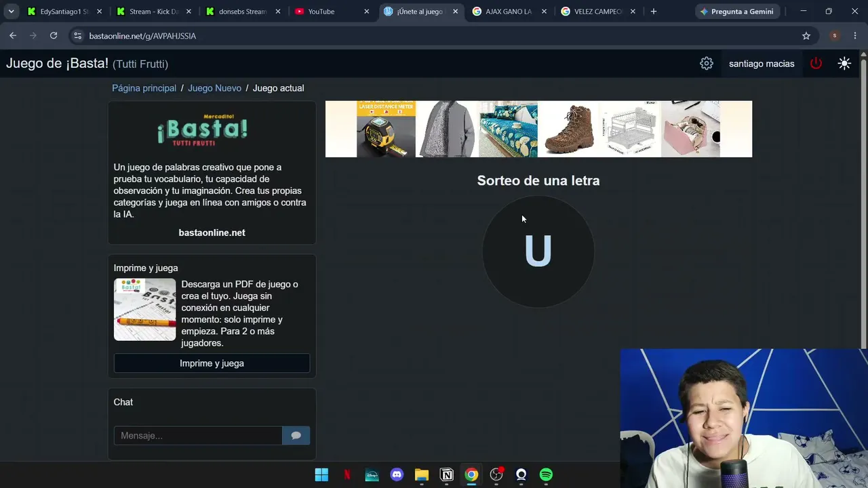Click the gray jacket ad image
This screenshot has width=868, height=488.
click(x=447, y=129)
